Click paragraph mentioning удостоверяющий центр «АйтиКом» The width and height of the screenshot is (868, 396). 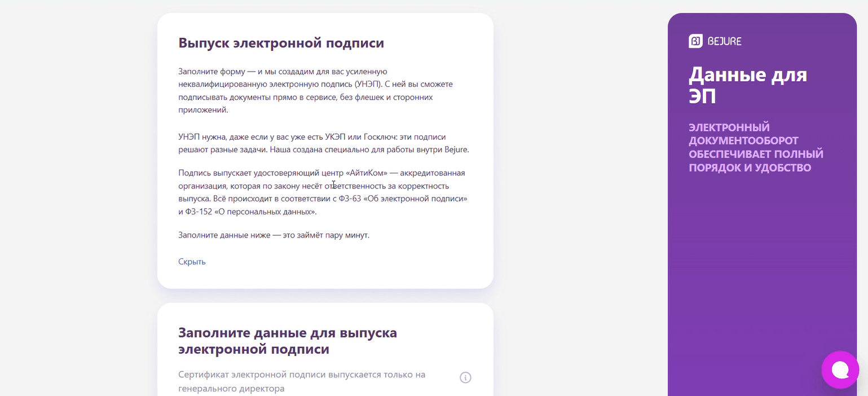[323, 192]
